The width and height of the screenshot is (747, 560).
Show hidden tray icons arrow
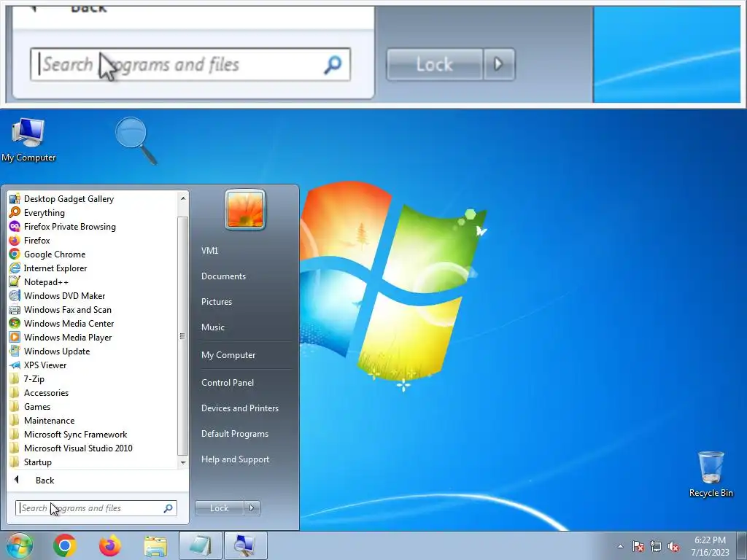(620, 546)
